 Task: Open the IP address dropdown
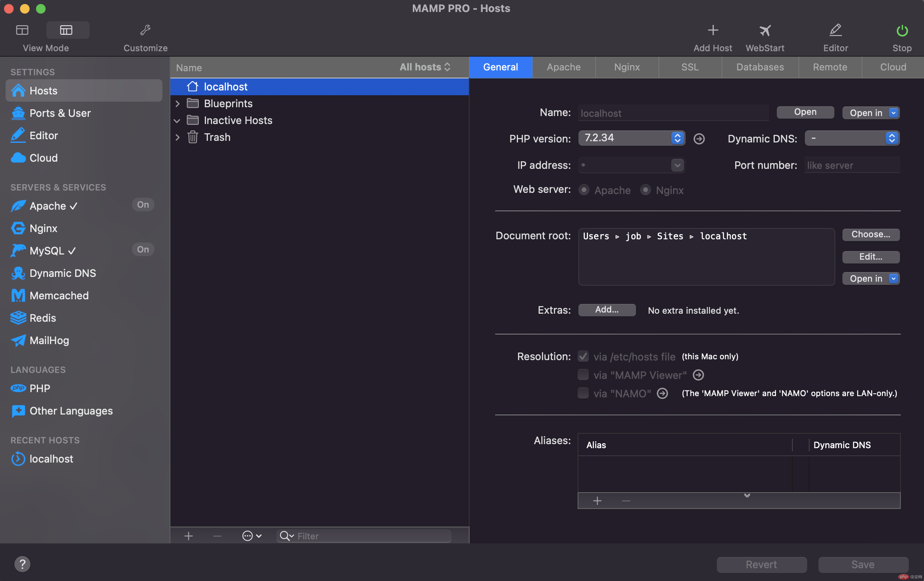(x=677, y=165)
